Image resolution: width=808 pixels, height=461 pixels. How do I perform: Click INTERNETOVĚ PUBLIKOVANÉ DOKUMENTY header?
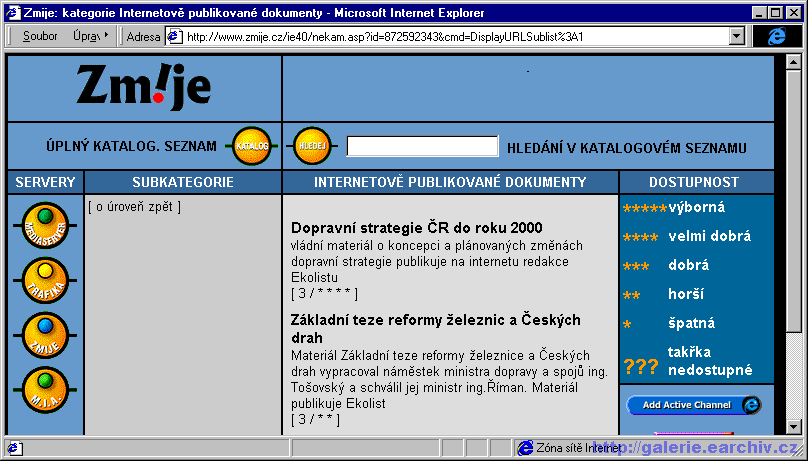coord(450,182)
